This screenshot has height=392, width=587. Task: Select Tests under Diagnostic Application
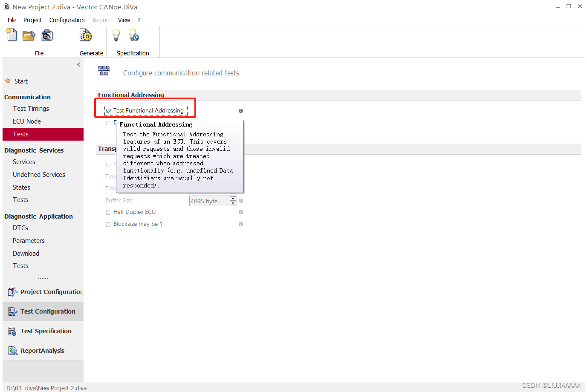(20, 266)
